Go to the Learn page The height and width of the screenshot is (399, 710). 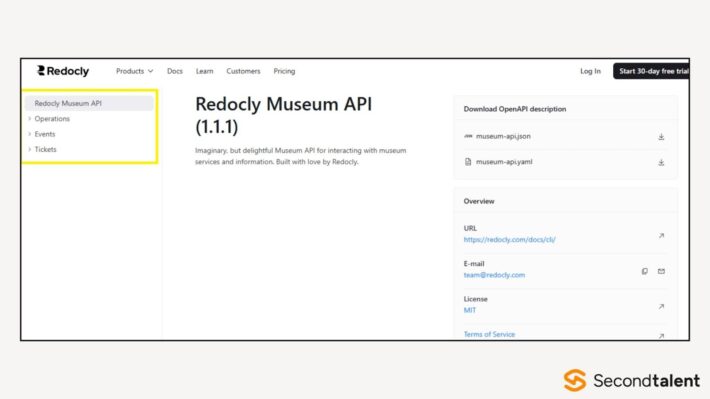coord(204,71)
